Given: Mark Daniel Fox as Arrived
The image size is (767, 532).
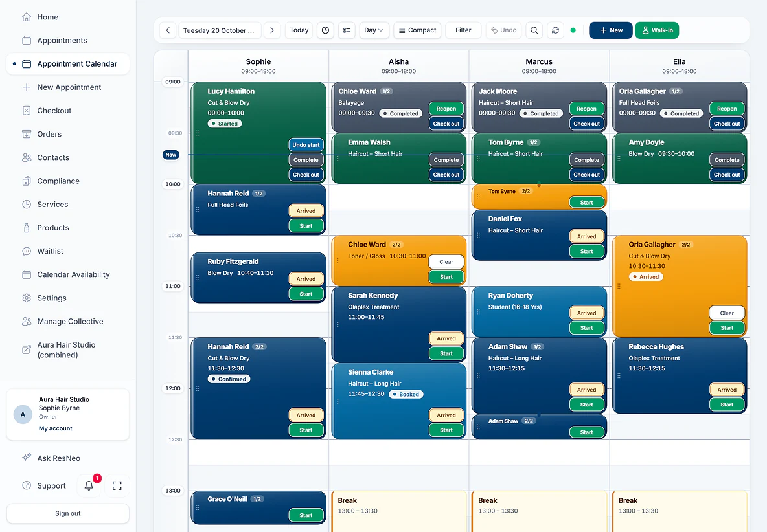Looking at the screenshot, I should pos(586,236).
